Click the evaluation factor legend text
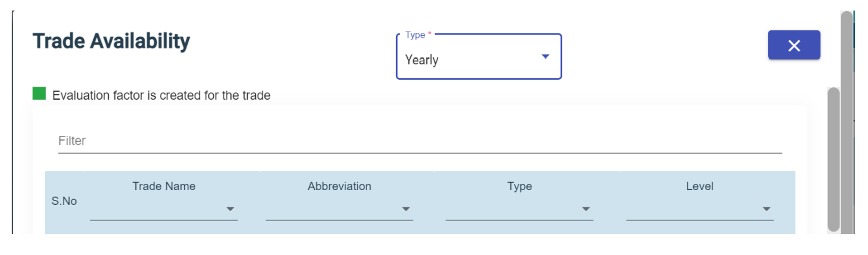 click(x=161, y=96)
